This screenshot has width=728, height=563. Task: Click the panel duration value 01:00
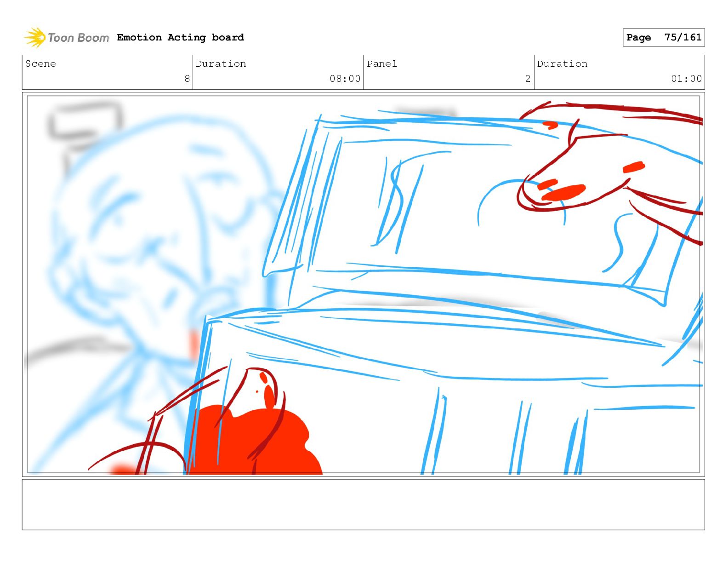[x=686, y=79]
